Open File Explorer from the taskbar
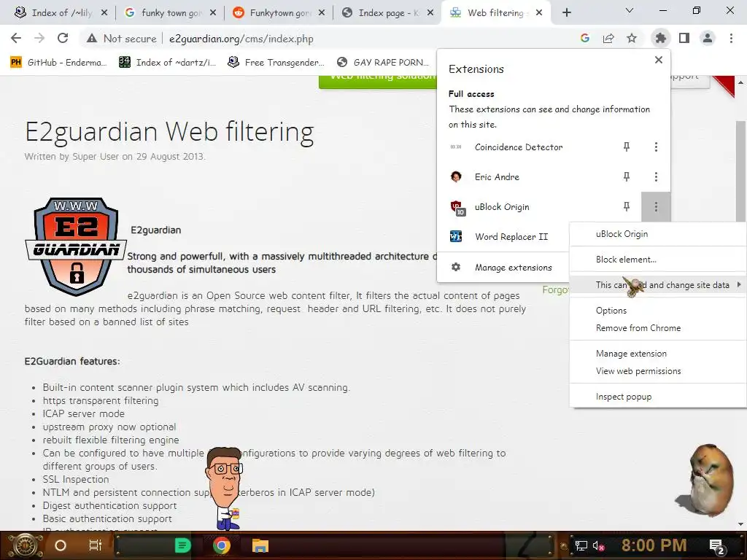 click(x=260, y=545)
